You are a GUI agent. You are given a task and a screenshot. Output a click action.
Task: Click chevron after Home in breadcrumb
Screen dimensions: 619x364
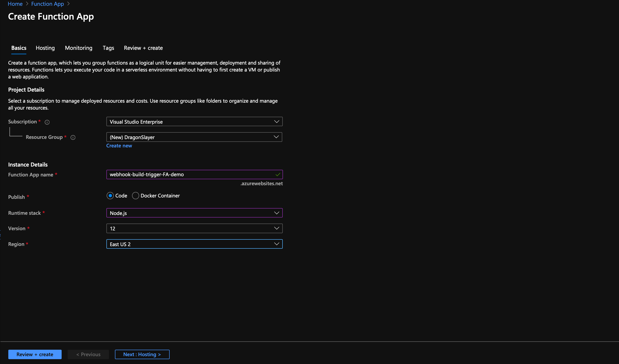[27, 4]
